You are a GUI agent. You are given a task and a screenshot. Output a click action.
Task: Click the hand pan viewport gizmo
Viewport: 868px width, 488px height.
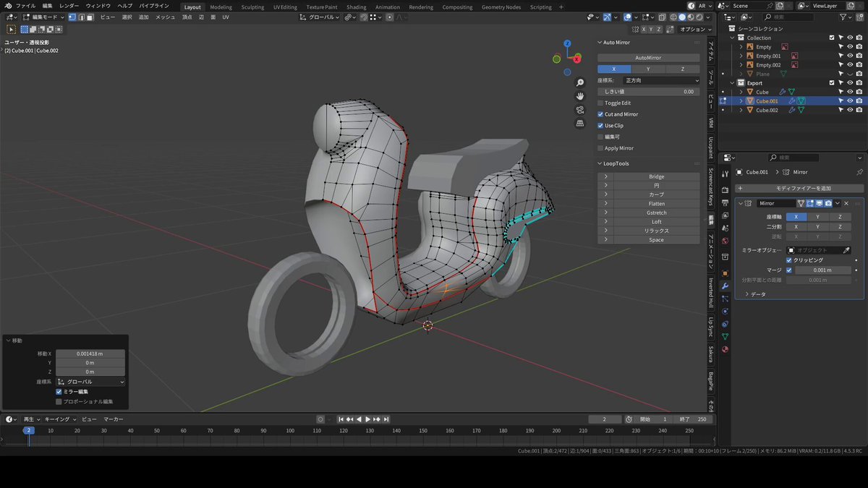tap(580, 96)
